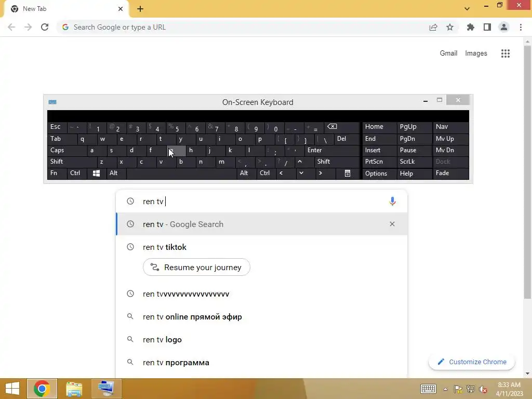Viewport: 532px width, 399px height.
Task: Tap the Help key on keyboard
Action: point(414,174)
